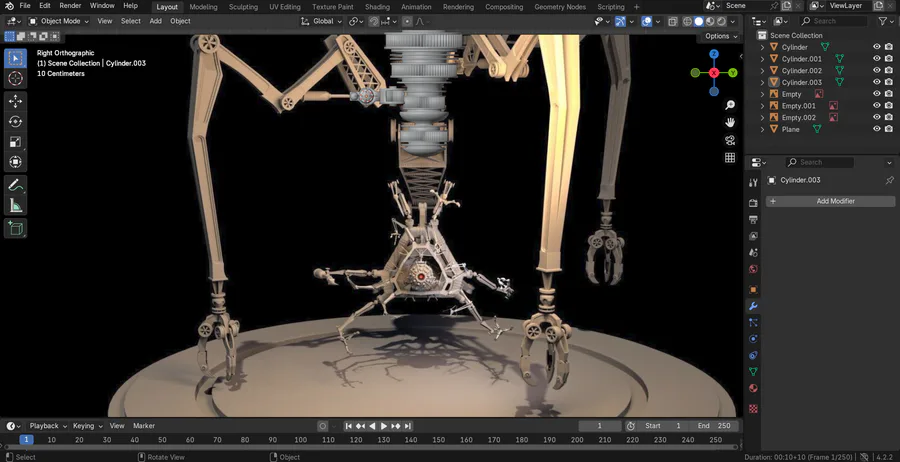The image size is (900, 462).
Task: Disable rendering for Empty.002 camera icon
Action: coord(889,117)
